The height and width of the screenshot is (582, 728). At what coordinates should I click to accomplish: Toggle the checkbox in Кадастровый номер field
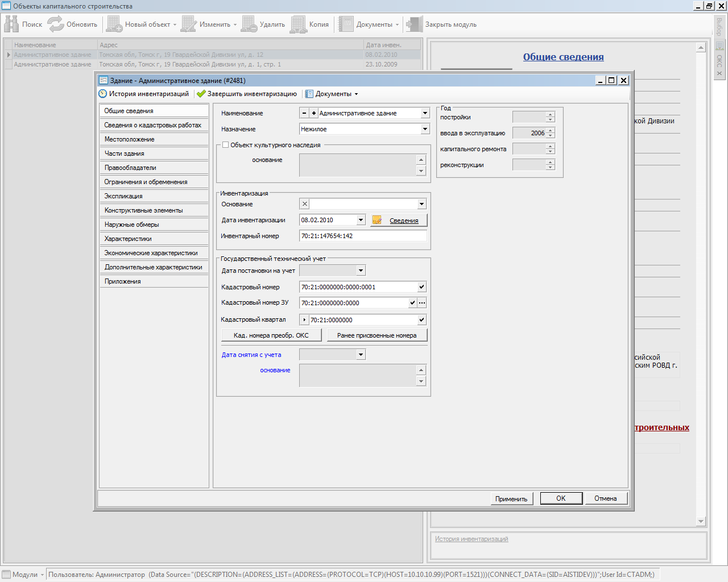point(421,287)
